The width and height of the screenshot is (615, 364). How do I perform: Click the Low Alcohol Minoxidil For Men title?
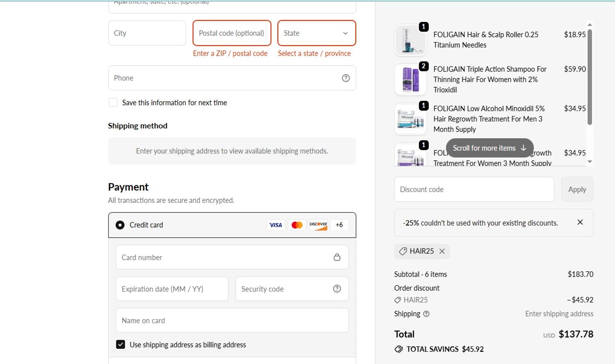(489, 119)
